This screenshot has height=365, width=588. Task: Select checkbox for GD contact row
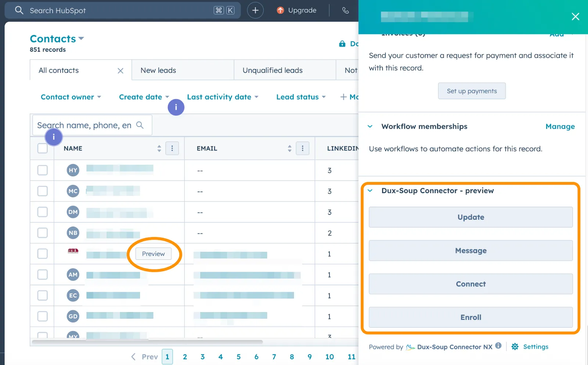coord(43,316)
